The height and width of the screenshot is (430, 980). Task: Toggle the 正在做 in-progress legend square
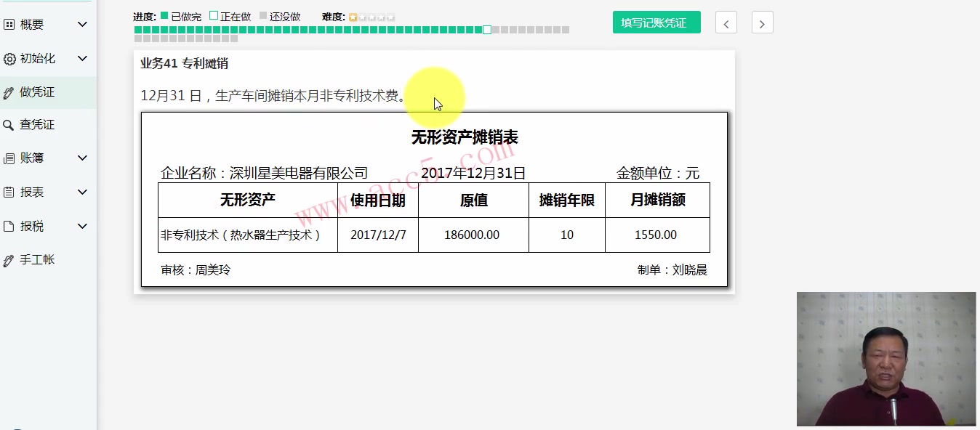(214, 16)
